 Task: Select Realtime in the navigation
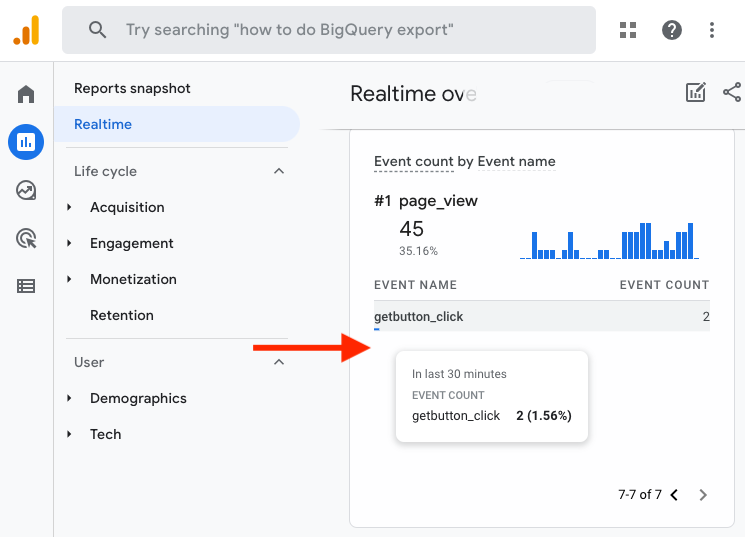103,124
